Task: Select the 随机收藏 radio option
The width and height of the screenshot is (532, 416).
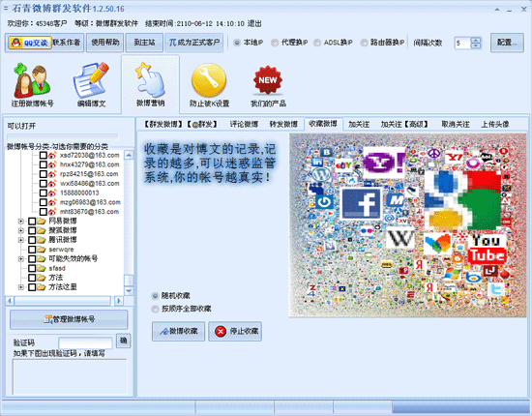Action: [x=155, y=296]
